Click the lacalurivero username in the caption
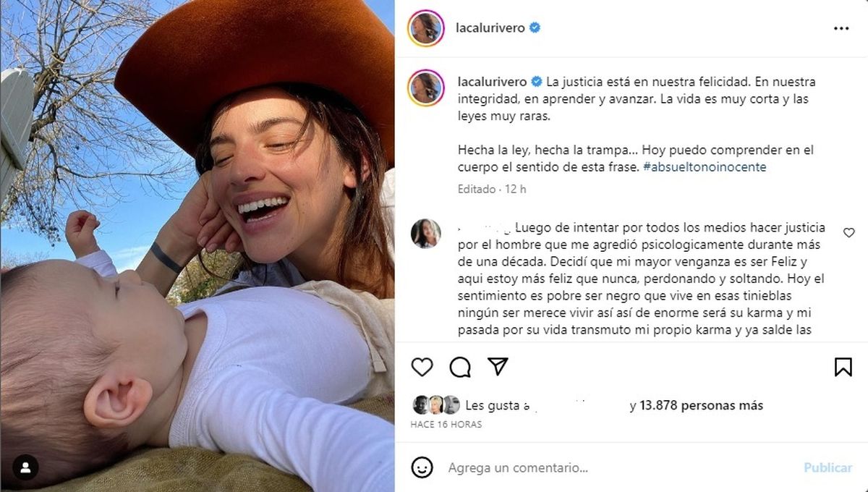 click(491, 82)
